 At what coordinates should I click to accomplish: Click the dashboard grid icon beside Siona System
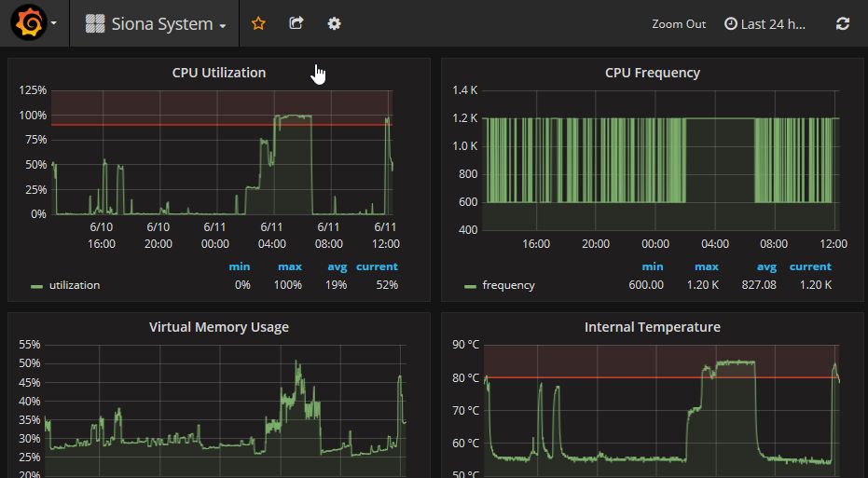pyautogui.click(x=95, y=24)
